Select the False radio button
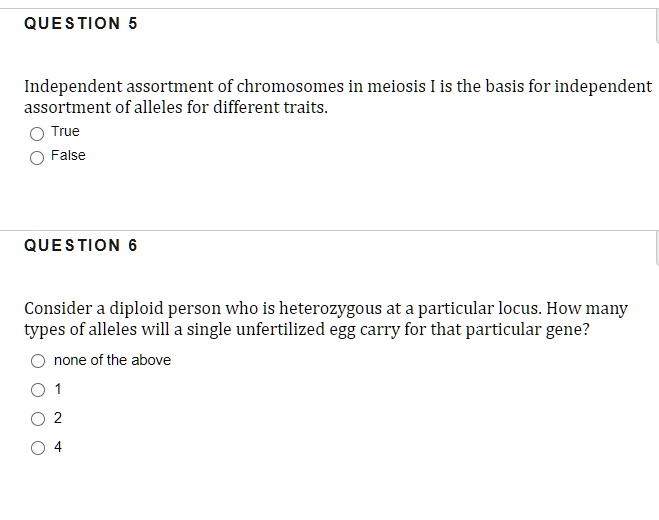659x520 pixels. click(x=37, y=157)
